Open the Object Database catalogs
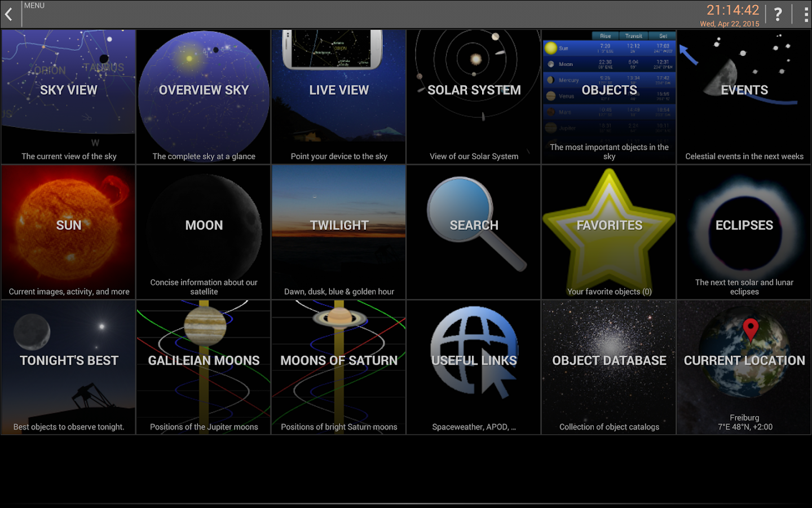Viewport: 812px width, 508px height. [609, 367]
